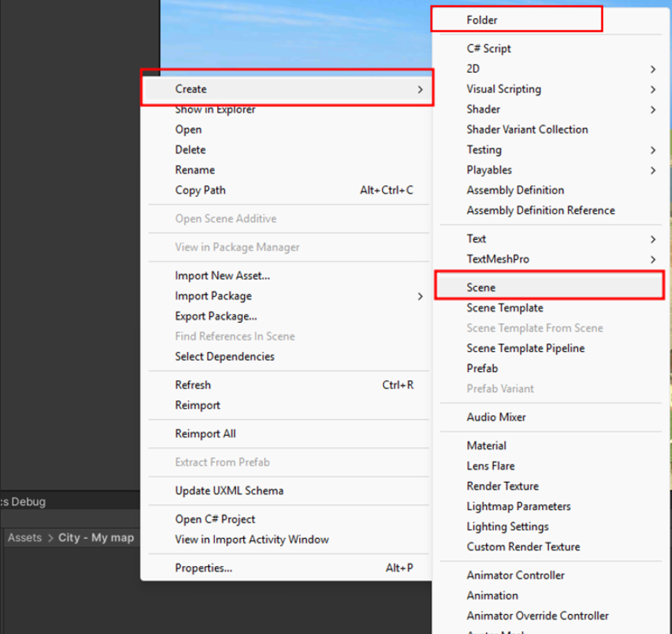Screen dimensions: 672x634
Task: Select Scene from Create submenu
Action: 481,287
